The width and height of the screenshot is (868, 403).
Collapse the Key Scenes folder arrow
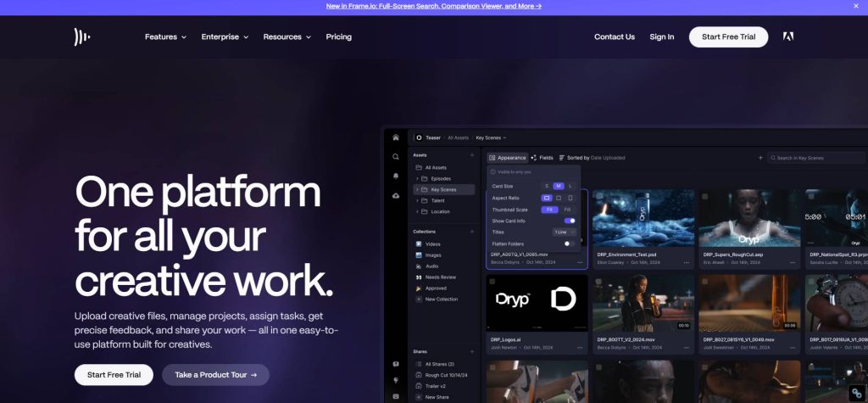[417, 189]
